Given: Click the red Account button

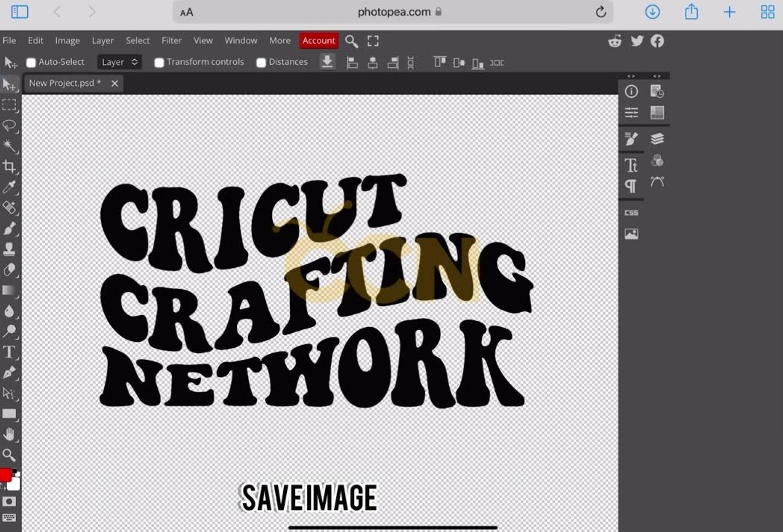Looking at the screenshot, I should (x=319, y=41).
